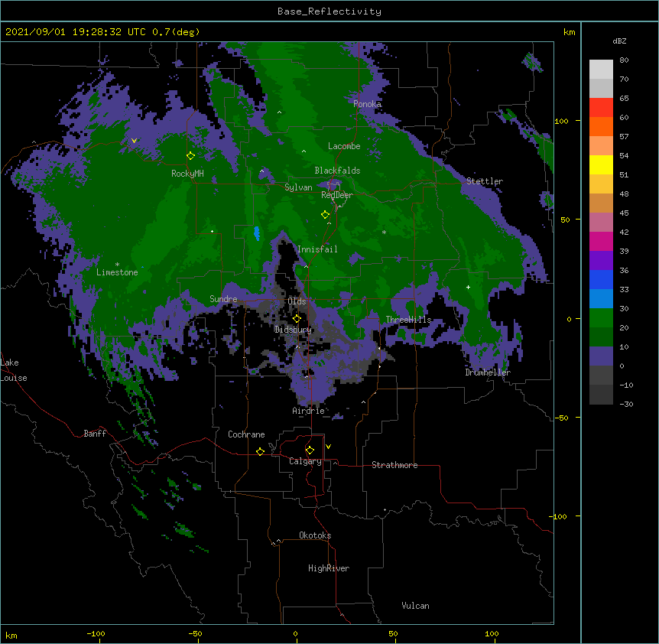Click the Sundre city label
Screen dimensions: 659x644
point(223,299)
